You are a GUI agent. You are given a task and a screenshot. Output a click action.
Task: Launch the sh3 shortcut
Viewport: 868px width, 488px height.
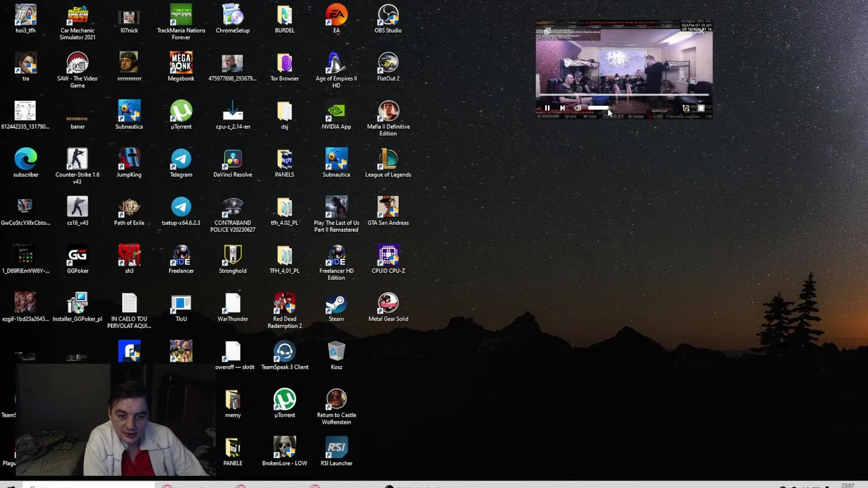tap(129, 259)
